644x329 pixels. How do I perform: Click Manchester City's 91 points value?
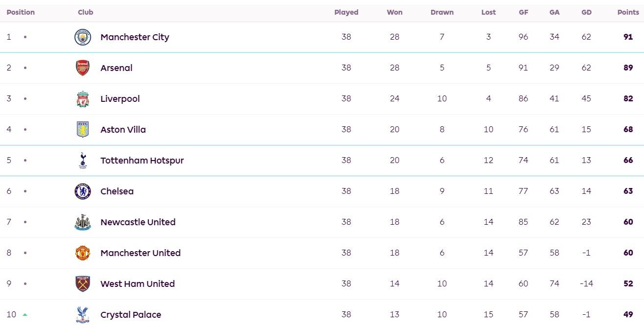pyautogui.click(x=628, y=37)
